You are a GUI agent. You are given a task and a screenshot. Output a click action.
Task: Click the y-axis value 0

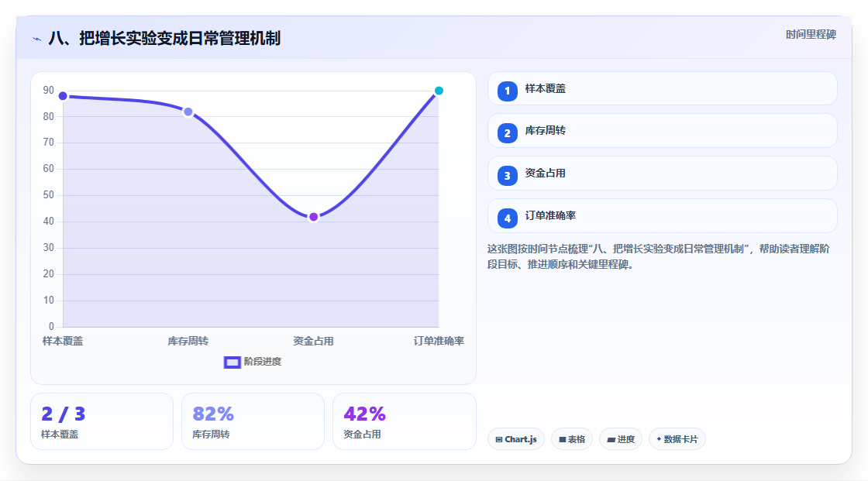[51, 327]
